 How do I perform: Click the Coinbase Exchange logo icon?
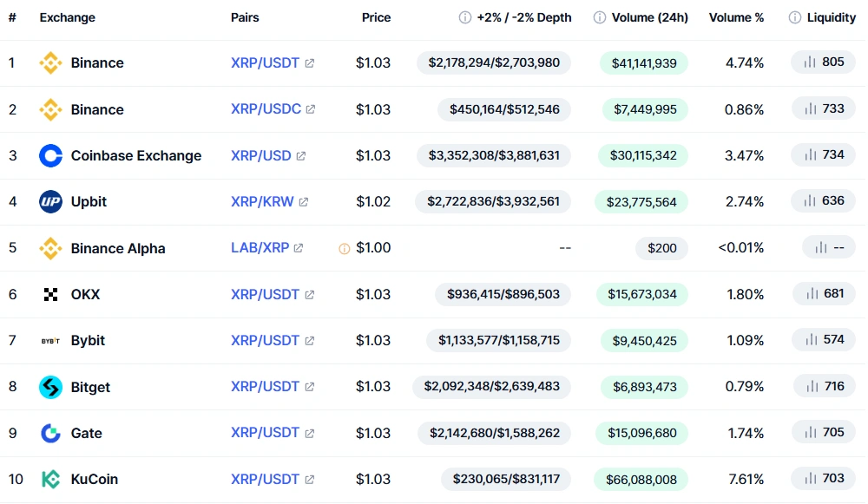click(x=50, y=156)
